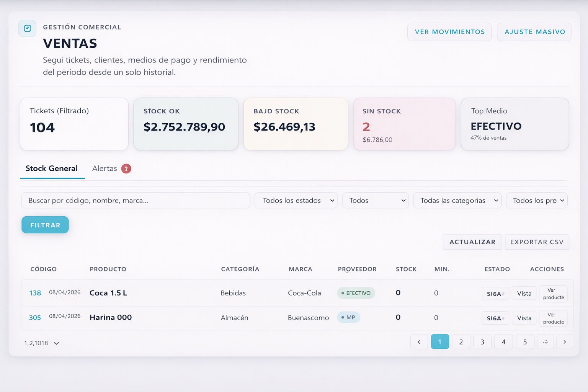Expand the Todos los pro dropdown

[x=537, y=200]
